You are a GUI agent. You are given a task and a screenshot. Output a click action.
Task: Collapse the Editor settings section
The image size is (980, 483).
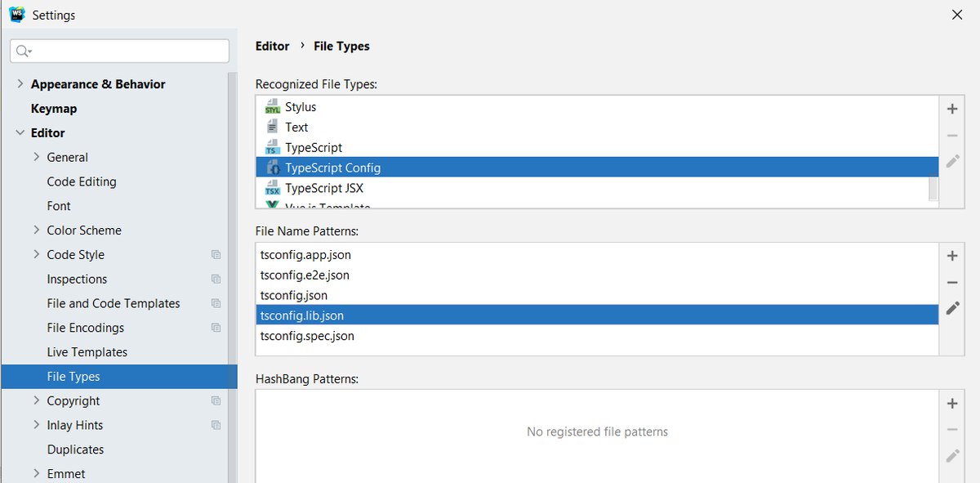pos(20,132)
